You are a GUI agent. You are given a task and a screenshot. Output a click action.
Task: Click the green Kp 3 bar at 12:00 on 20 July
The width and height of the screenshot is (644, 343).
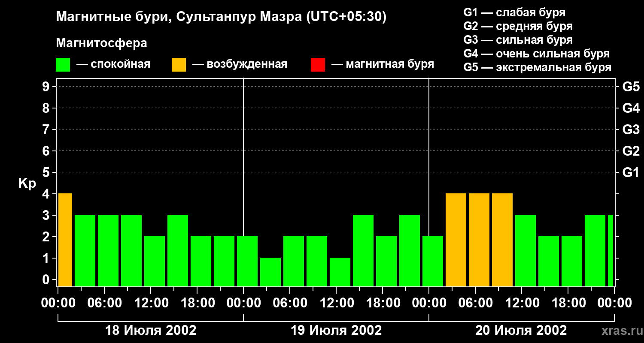coord(526,251)
